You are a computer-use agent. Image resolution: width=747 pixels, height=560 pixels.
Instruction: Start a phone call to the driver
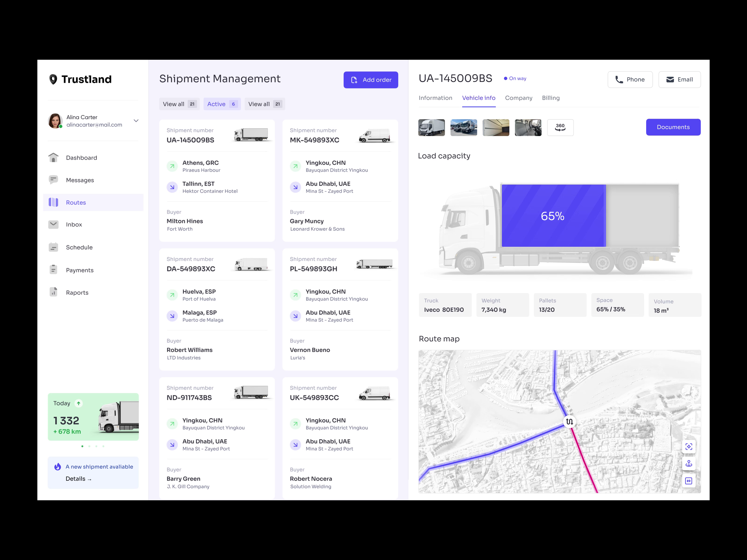pos(630,79)
